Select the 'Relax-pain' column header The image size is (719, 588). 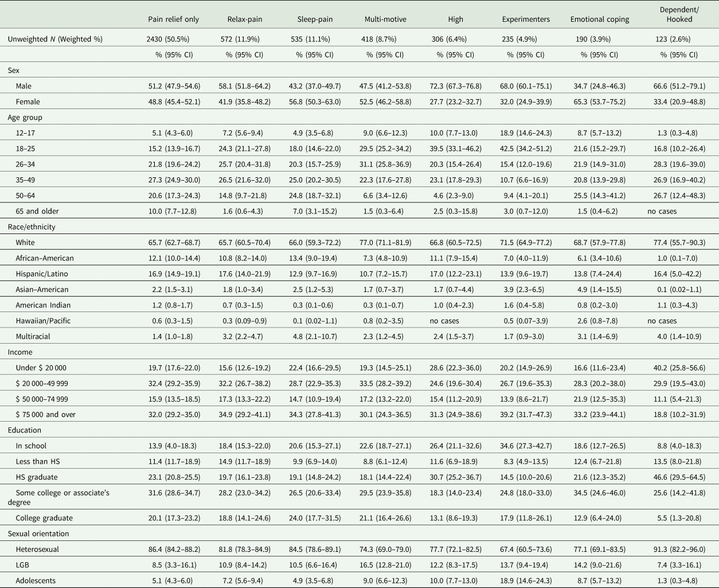[x=245, y=19]
